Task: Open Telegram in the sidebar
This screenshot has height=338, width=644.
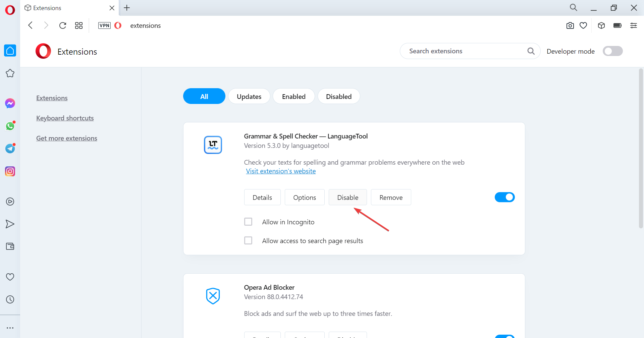Action: pos(10,149)
